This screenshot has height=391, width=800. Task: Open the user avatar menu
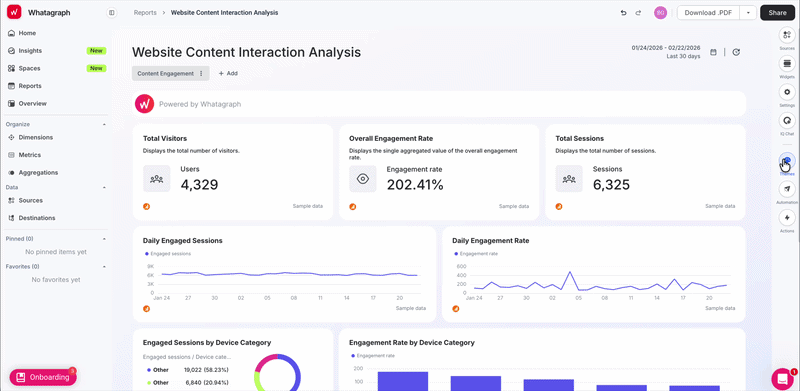pyautogui.click(x=660, y=13)
